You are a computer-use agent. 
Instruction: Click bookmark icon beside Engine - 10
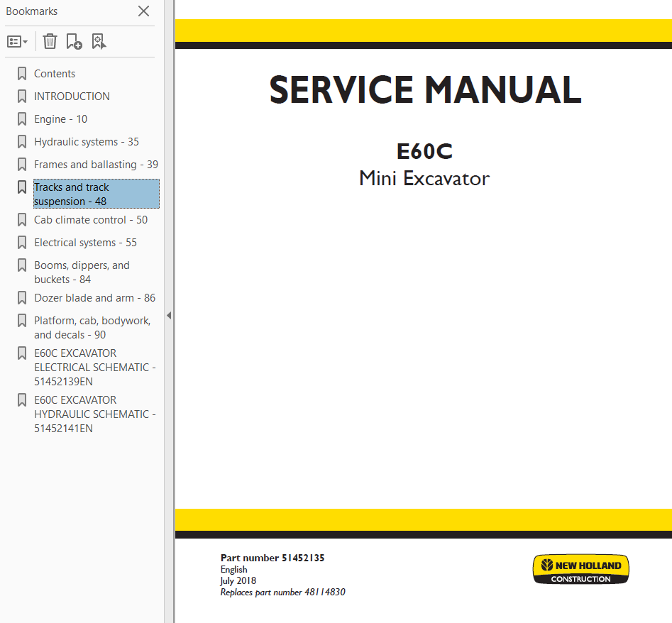point(22,119)
